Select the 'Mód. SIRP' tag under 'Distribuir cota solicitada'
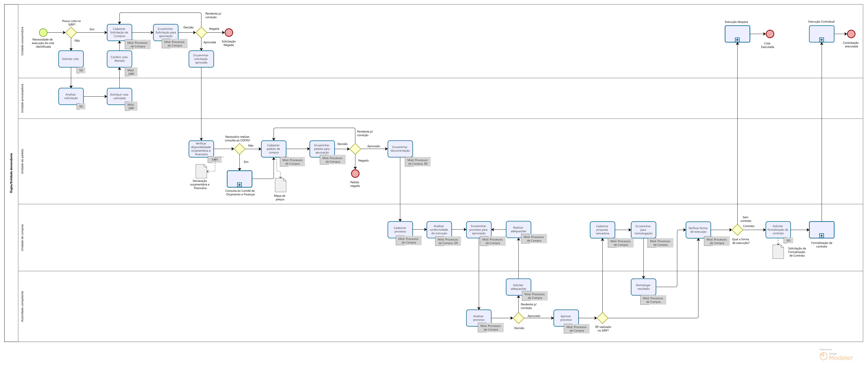 pos(131,106)
